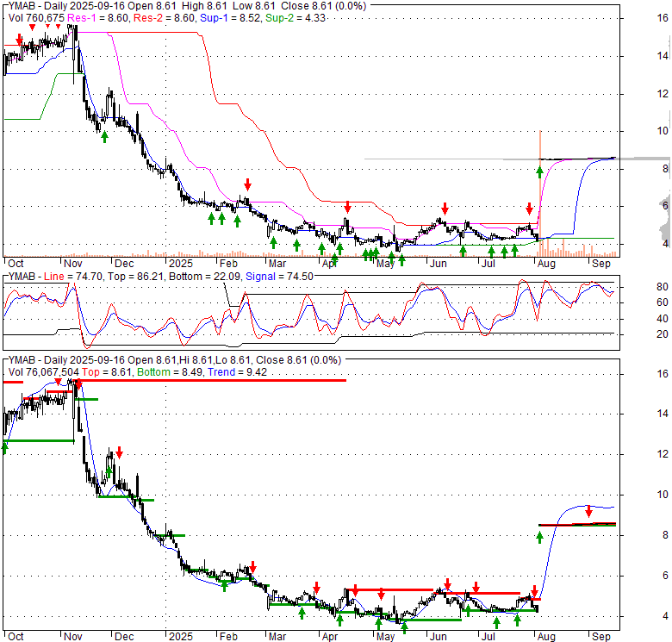The image size is (672, 642).
Task: Click the red sell arrow in late July in top chart
Action: coord(530,209)
